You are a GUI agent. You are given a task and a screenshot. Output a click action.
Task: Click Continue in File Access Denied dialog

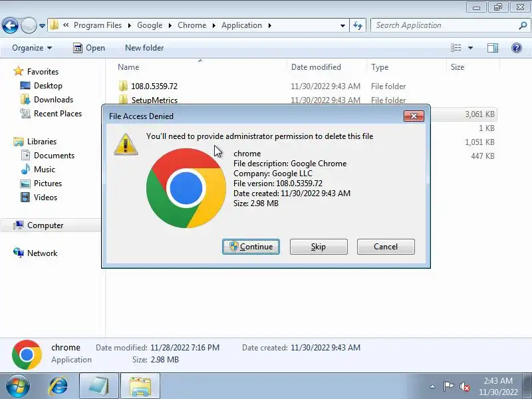click(x=251, y=247)
